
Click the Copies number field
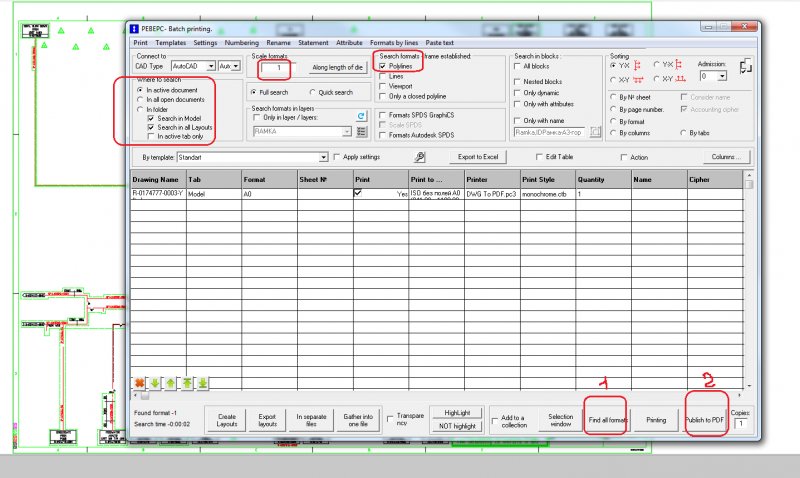click(741, 423)
